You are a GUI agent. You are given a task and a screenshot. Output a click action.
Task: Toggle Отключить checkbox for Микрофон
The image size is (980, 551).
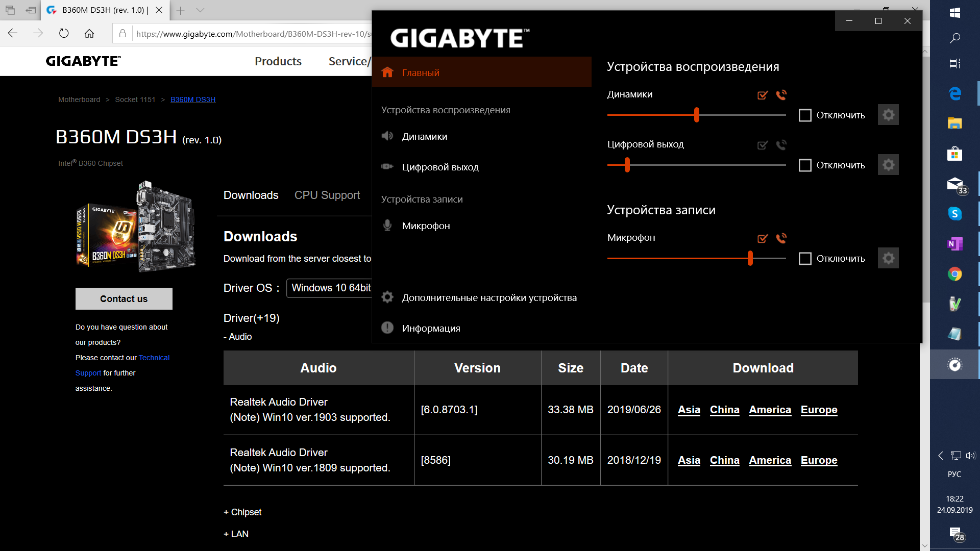(805, 259)
